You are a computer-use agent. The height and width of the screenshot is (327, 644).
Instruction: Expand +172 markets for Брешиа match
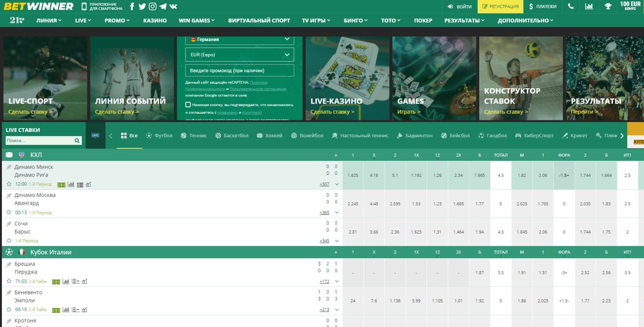coord(325,281)
